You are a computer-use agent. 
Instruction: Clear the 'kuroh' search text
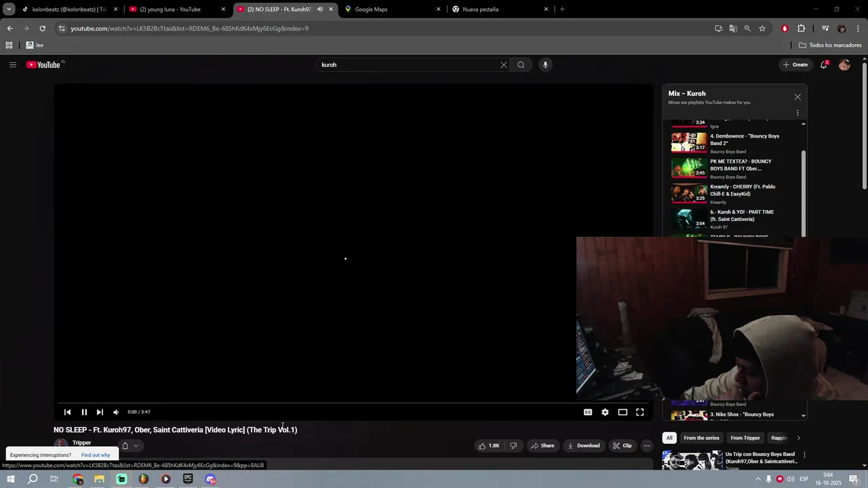(503, 65)
